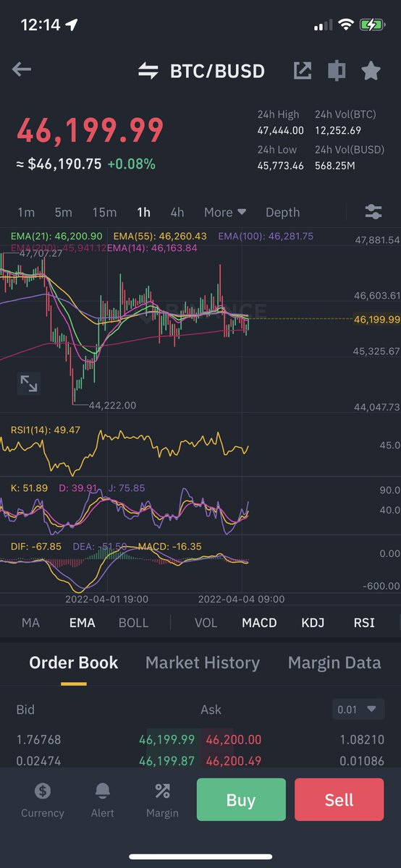Tap the 24h Low value 45,773.46
Screen dimensions: 401x868
(281, 166)
